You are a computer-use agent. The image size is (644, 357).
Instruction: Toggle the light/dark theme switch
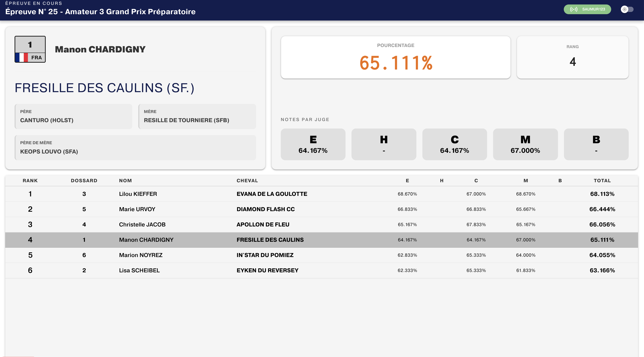(x=627, y=9)
